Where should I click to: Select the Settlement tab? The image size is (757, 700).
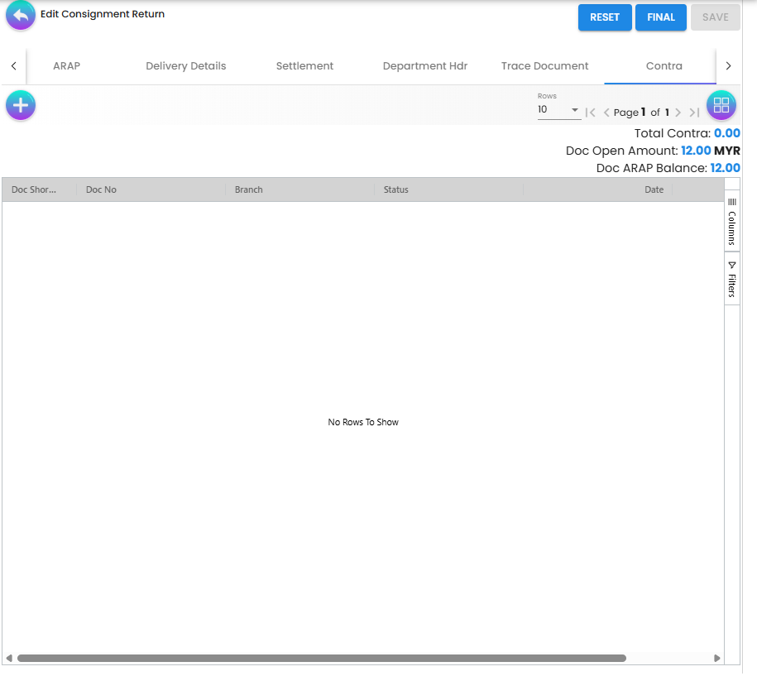tap(304, 65)
